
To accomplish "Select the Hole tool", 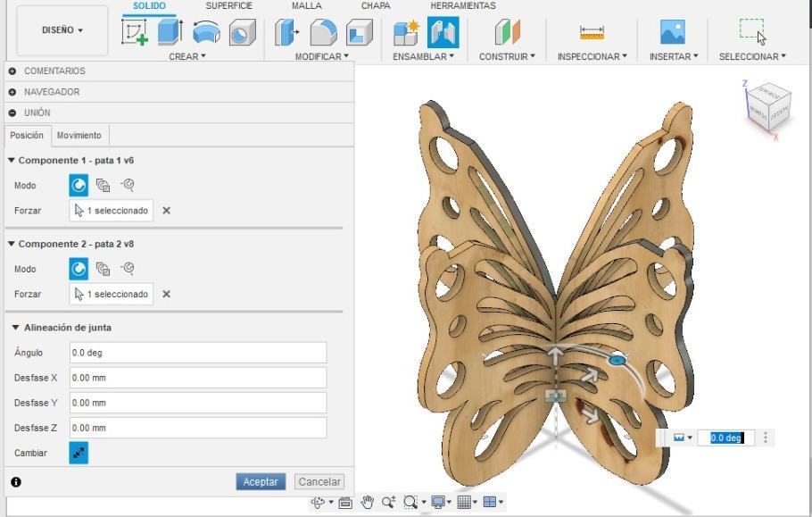I will 243,32.
